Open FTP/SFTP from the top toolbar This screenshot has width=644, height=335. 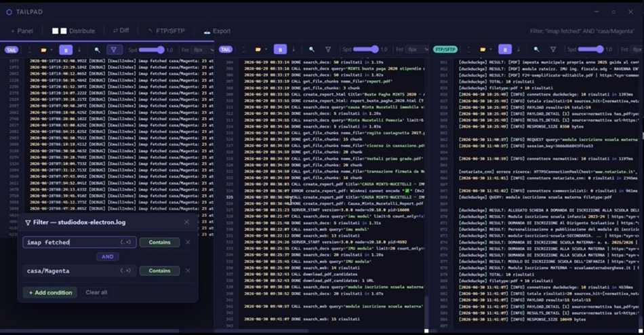point(166,31)
